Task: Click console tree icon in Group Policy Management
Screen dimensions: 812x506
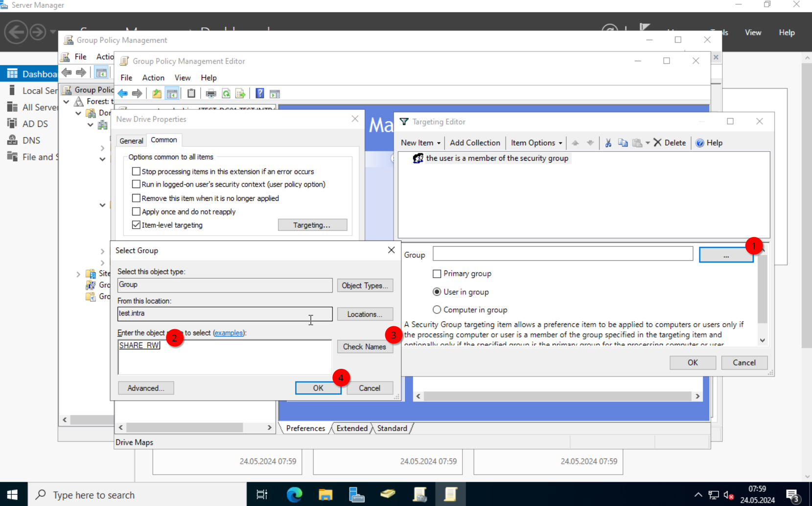Action: pos(101,73)
